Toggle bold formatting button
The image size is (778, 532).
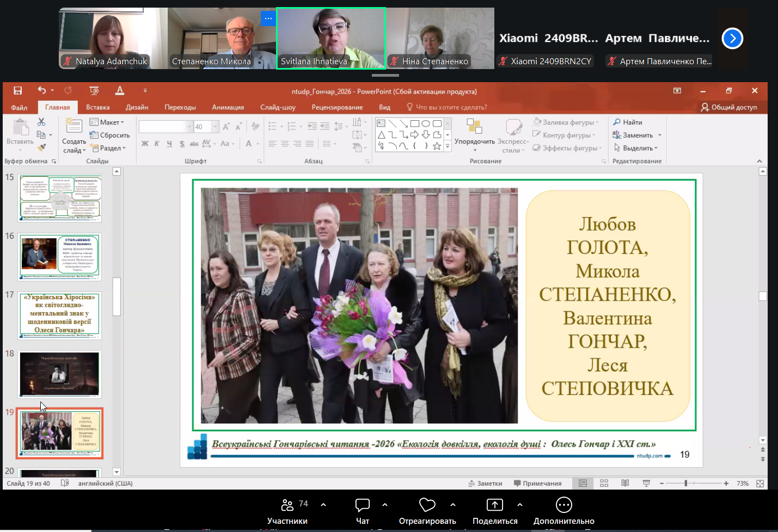[x=145, y=144]
